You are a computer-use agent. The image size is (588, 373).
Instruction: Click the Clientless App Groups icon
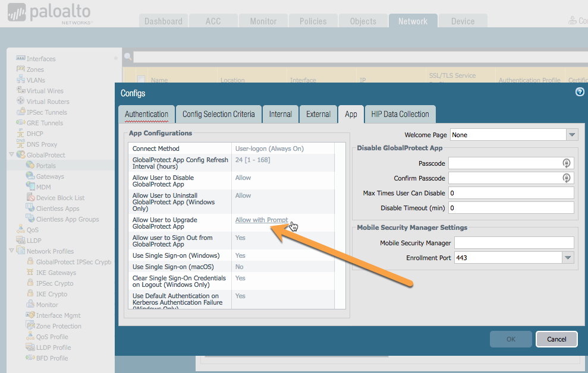[30, 219]
